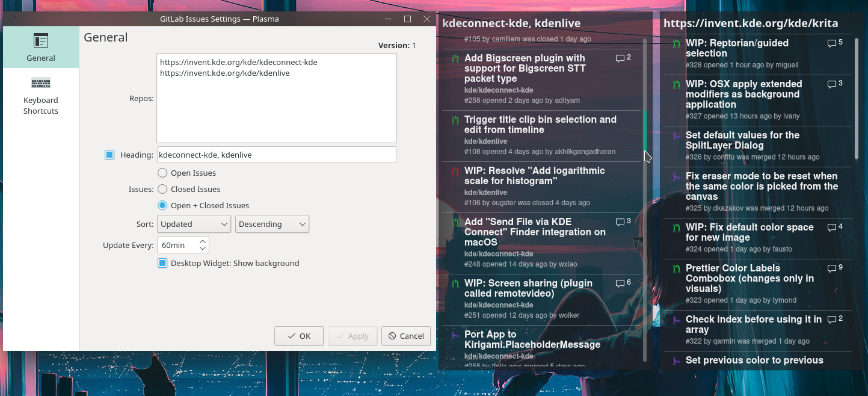The image size is (868, 396).
Task: Toggle the Heading checkbox
Action: 109,155
